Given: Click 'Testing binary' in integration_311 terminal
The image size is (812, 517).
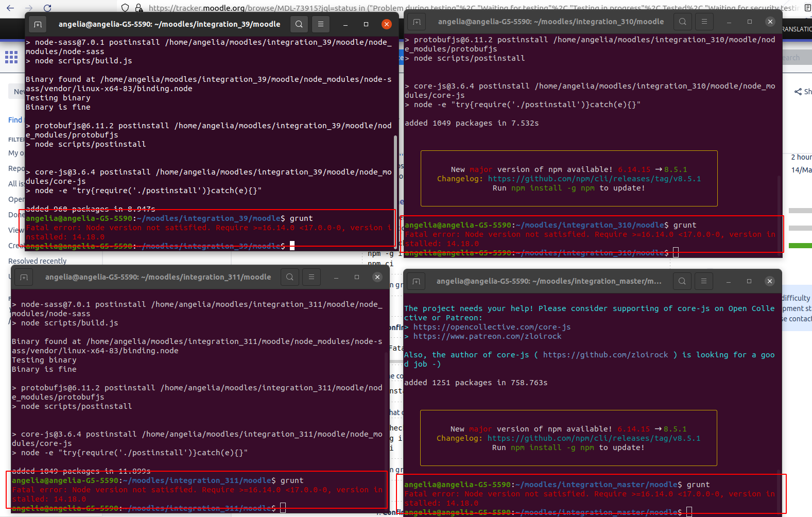Looking at the screenshot, I should tap(44, 360).
